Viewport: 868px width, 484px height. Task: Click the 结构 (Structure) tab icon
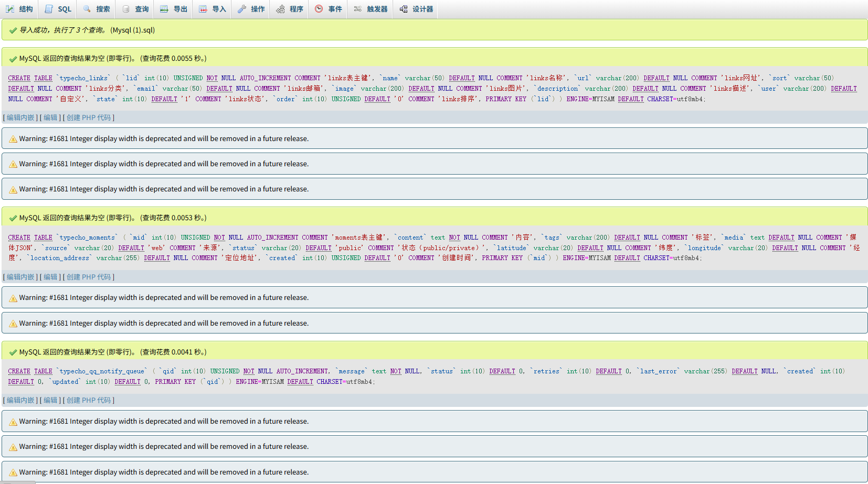[x=10, y=9]
